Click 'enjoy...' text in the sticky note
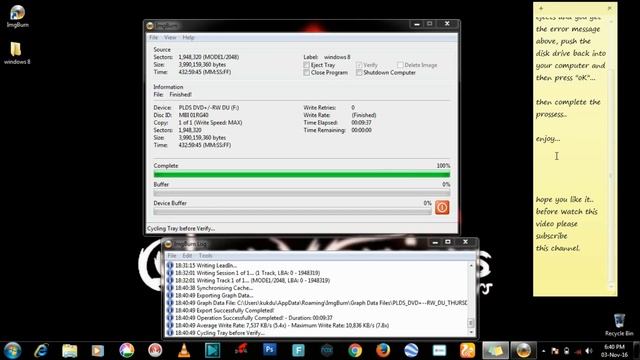The width and height of the screenshot is (640, 360). click(548, 139)
